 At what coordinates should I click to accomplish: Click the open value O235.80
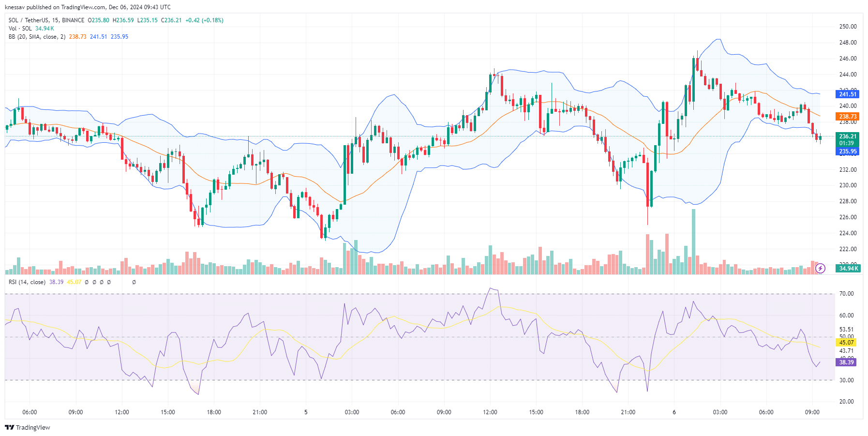(x=98, y=20)
